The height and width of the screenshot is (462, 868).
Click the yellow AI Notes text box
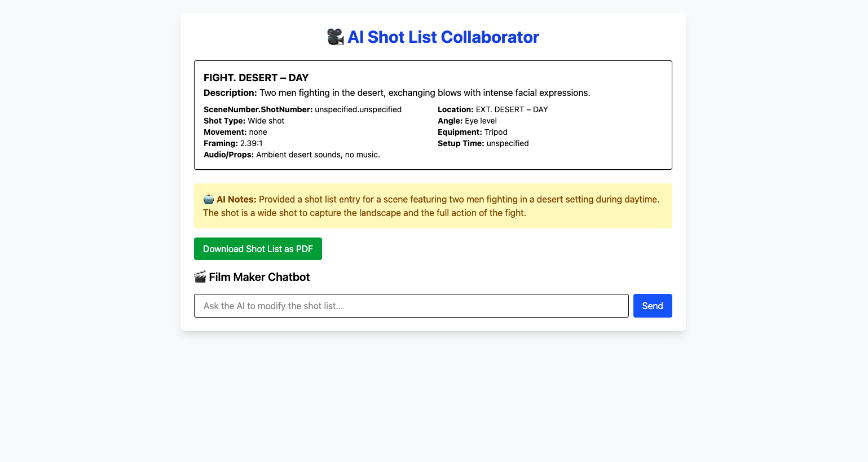433,206
